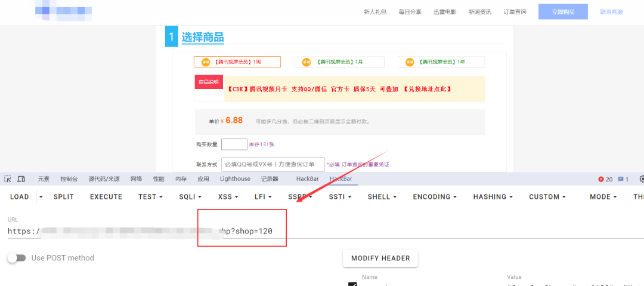This screenshot has width=644, height=286.
Task: Open the 迅雷电影 navigation link
Action: pos(445,12)
